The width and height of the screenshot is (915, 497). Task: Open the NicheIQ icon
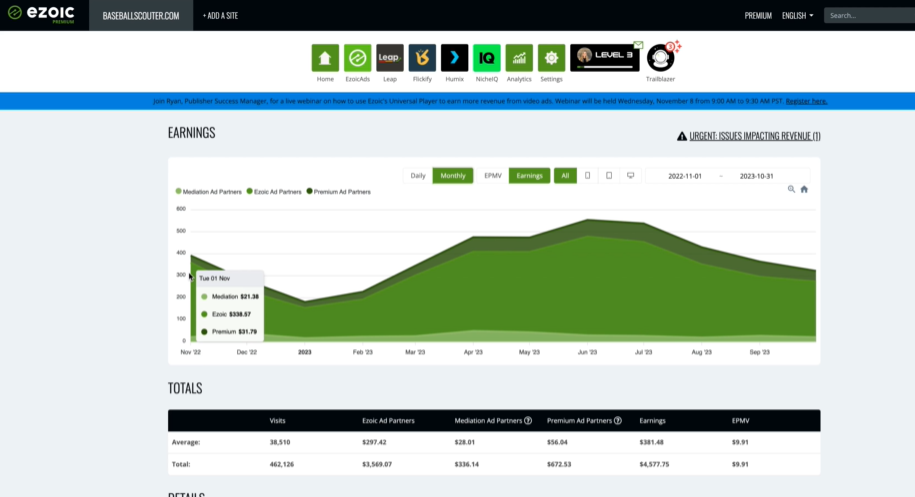pyautogui.click(x=487, y=58)
